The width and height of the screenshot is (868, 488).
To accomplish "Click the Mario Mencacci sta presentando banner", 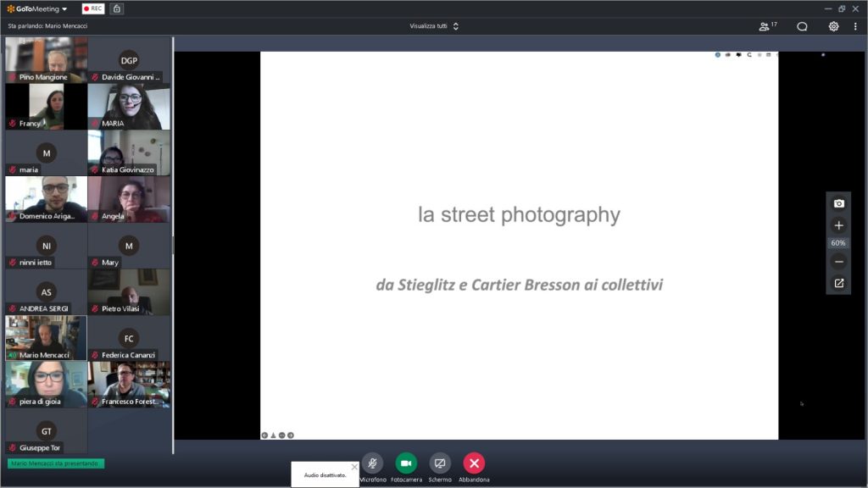I will (x=55, y=463).
